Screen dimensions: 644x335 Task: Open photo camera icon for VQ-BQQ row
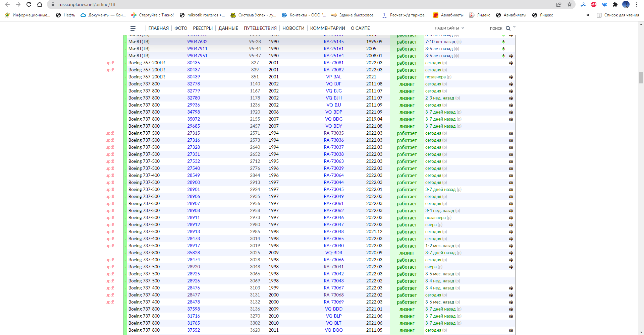tap(511, 330)
